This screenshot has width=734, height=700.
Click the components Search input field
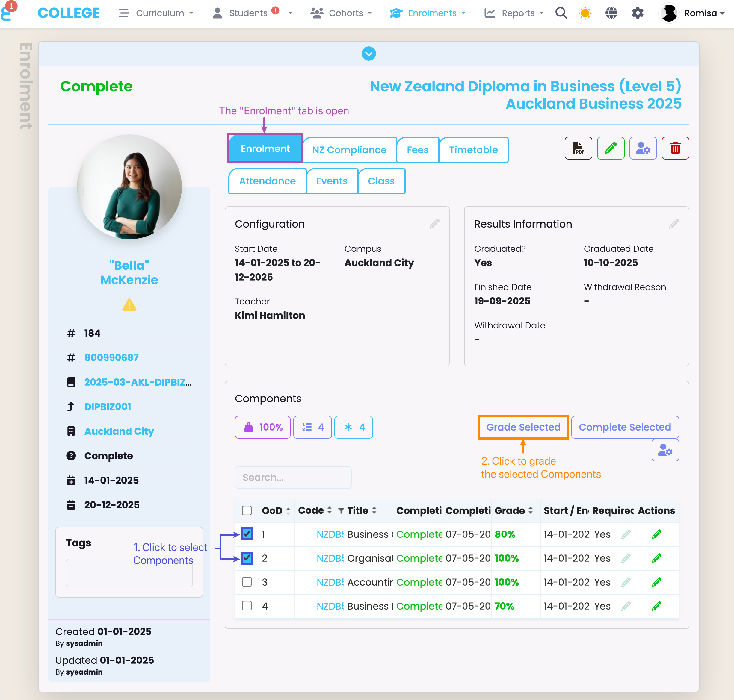293,477
